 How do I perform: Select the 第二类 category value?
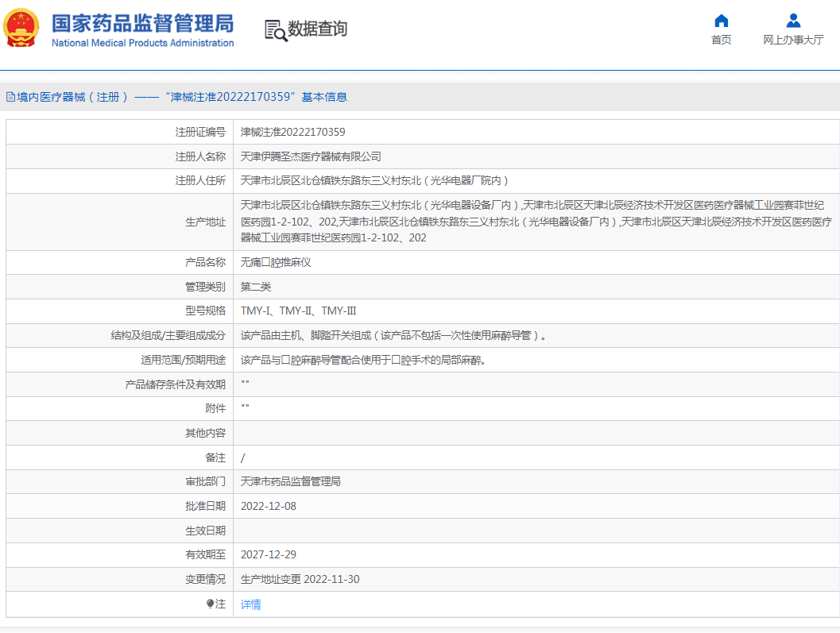[x=256, y=287]
